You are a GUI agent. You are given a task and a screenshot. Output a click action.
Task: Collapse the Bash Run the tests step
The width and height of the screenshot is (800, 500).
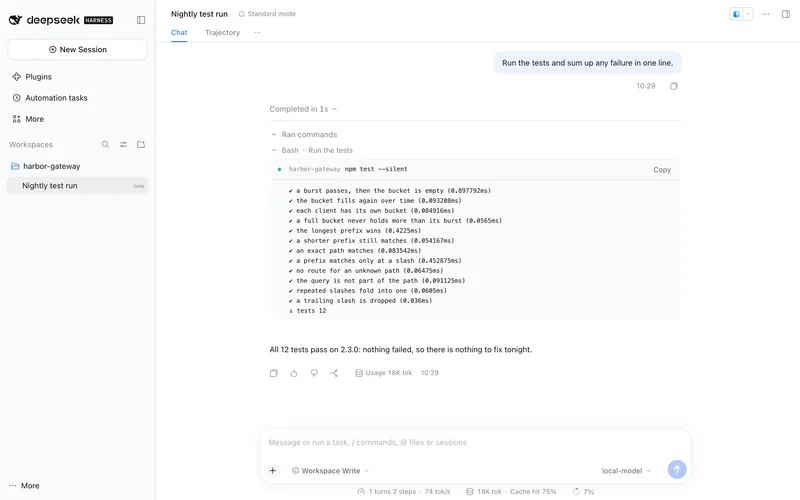click(311, 151)
